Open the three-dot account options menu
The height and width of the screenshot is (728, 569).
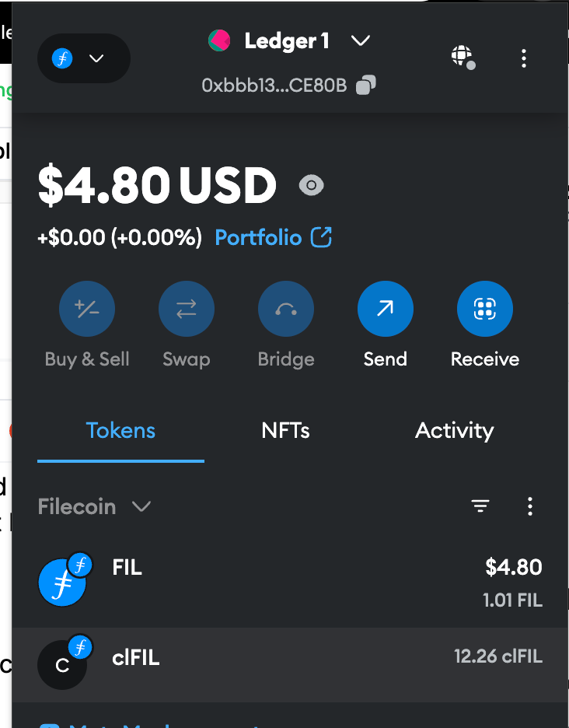[x=524, y=58]
